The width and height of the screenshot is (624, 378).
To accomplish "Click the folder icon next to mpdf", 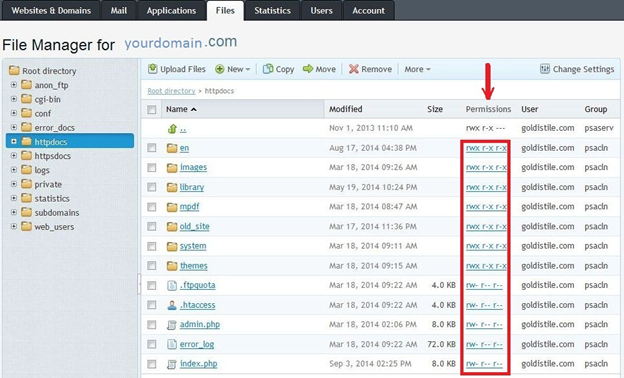I will click(172, 207).
